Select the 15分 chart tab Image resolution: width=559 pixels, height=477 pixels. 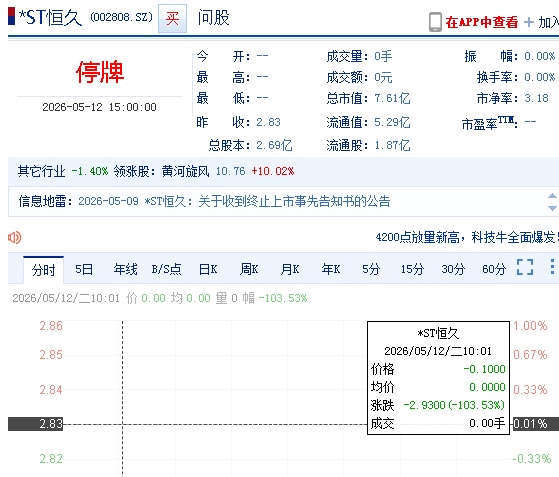point(412,269)
